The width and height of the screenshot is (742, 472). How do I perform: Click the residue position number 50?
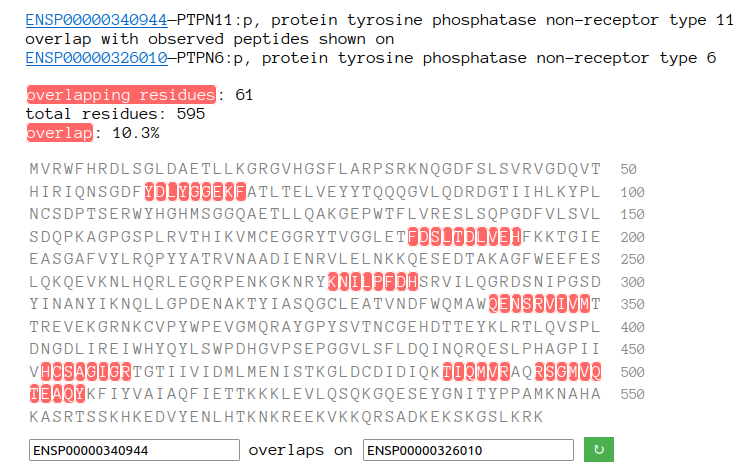[628, 169]
